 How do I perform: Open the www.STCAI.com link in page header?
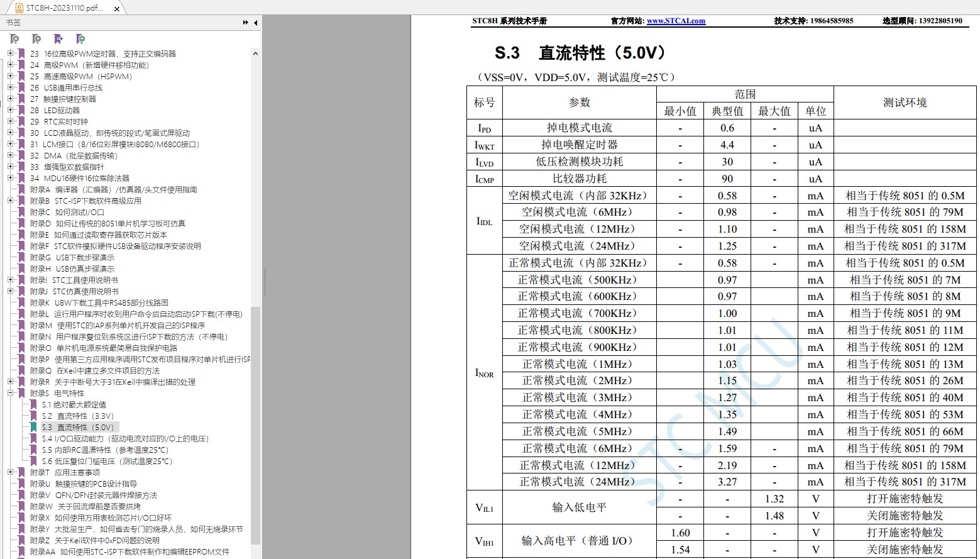(x=676, y=21)
